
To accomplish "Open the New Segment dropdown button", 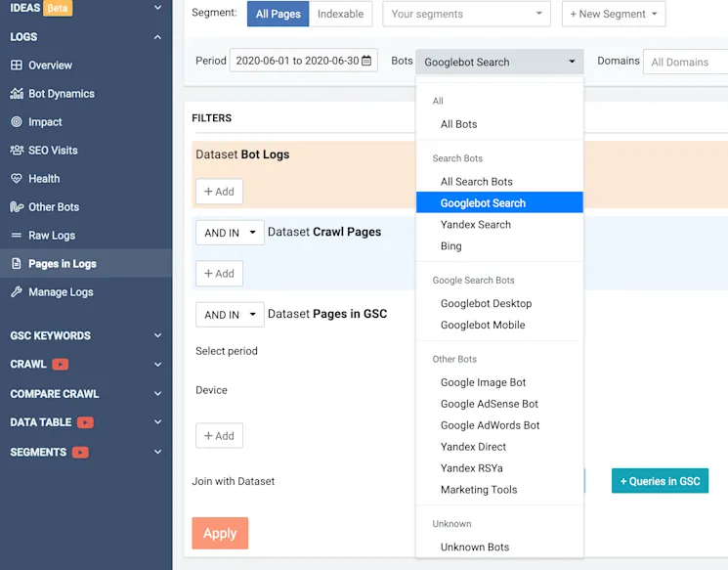I will pos(614,14).
